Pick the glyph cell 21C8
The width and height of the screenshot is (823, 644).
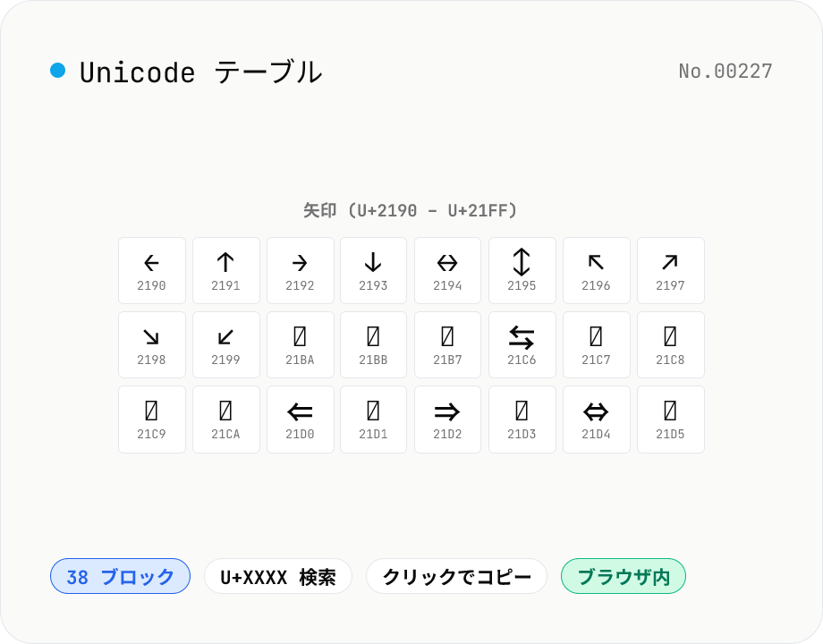(x=670, y=345)
